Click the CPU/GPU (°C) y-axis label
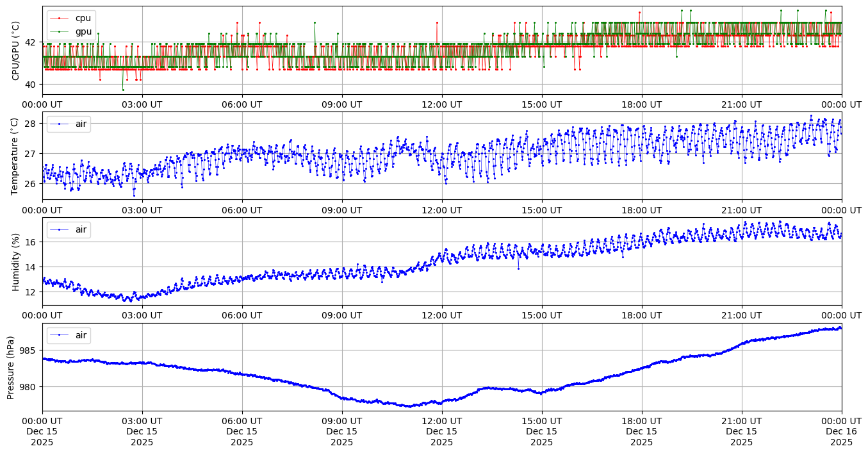The height and width of the screenshot is (453, 868). pyautogui.click(x=16, y=51)
